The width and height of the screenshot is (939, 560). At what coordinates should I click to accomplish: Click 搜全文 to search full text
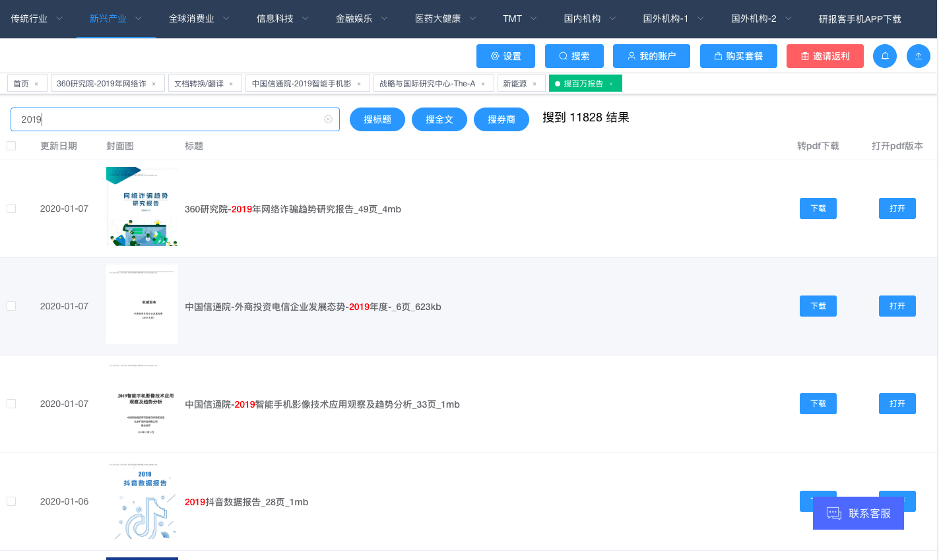coord(439,119)
